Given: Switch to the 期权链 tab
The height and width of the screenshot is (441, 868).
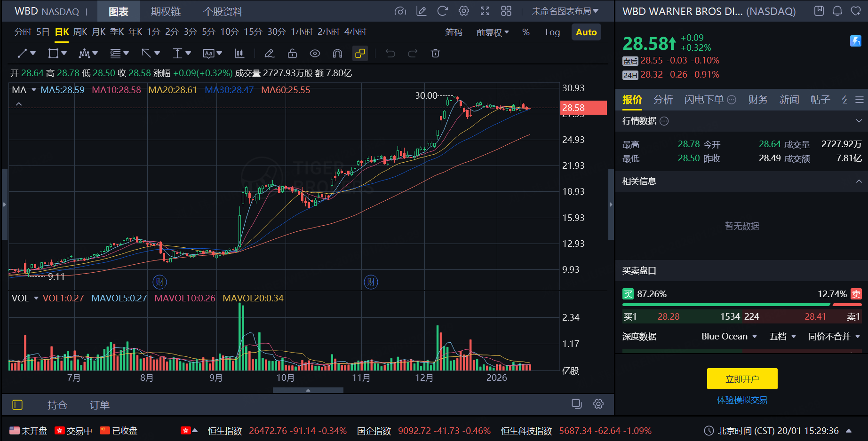Looking at the screenshot, I should click(x=166, y=11).
